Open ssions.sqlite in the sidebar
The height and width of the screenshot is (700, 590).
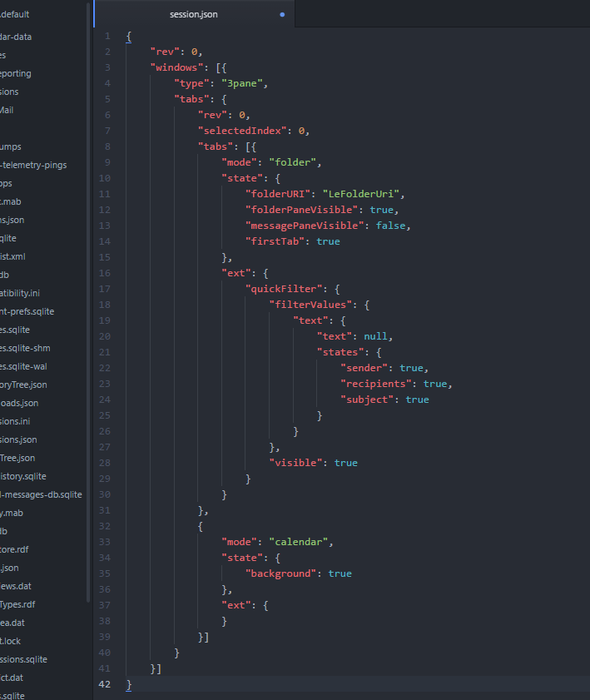coord(23,659)
